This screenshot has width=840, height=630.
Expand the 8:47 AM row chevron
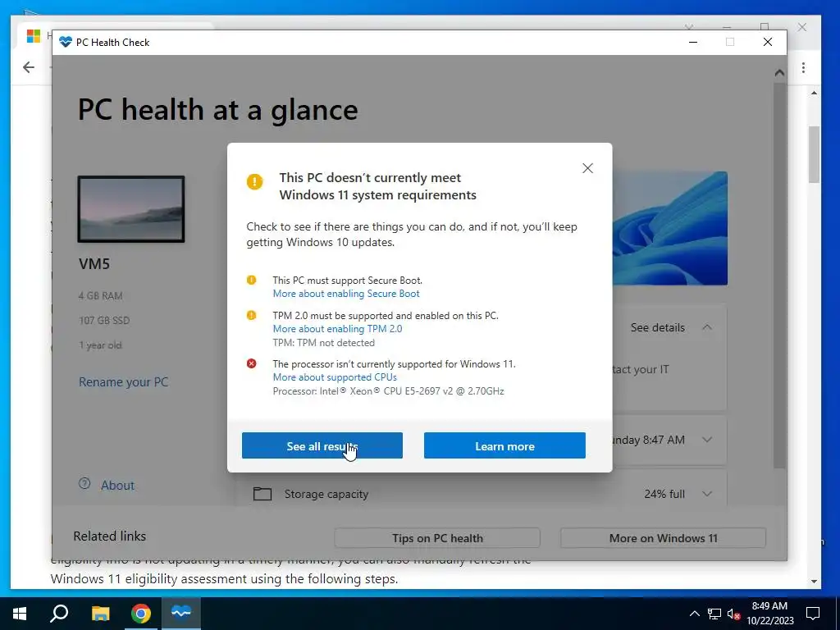click(x=707, y=440)
